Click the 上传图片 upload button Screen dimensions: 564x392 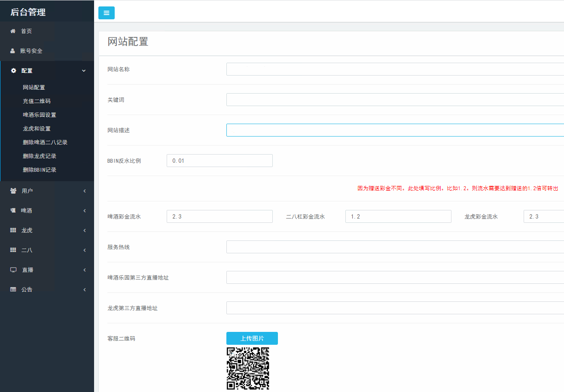tap(252, 338)
